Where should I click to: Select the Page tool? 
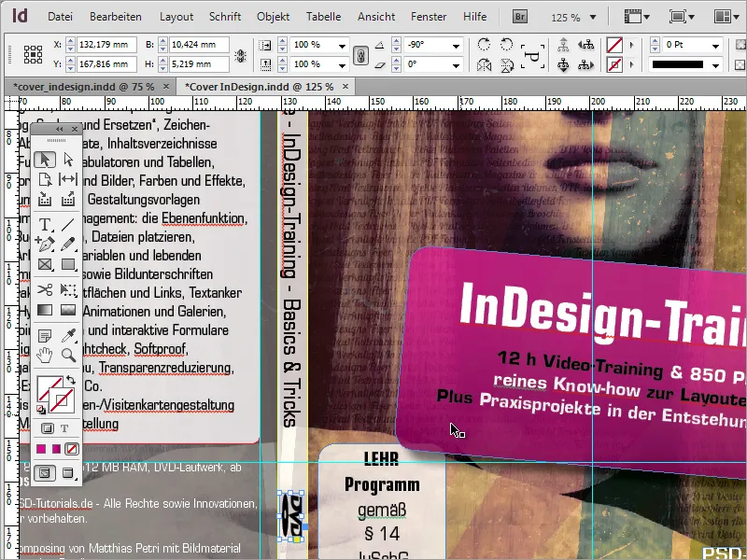coord(45,179)
